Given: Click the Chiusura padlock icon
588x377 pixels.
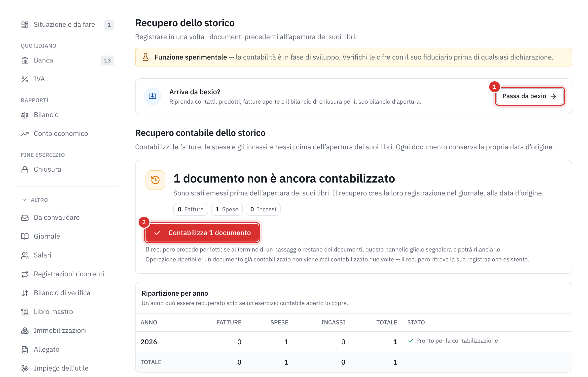Looking at the screenshot, I should tap(25, 169).
